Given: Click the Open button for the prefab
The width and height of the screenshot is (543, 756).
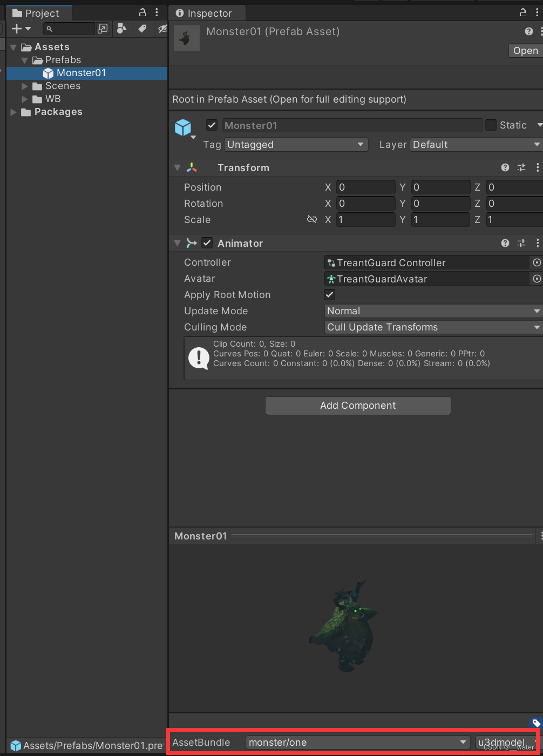Looking at the screenshot, I should coord(525,50).
